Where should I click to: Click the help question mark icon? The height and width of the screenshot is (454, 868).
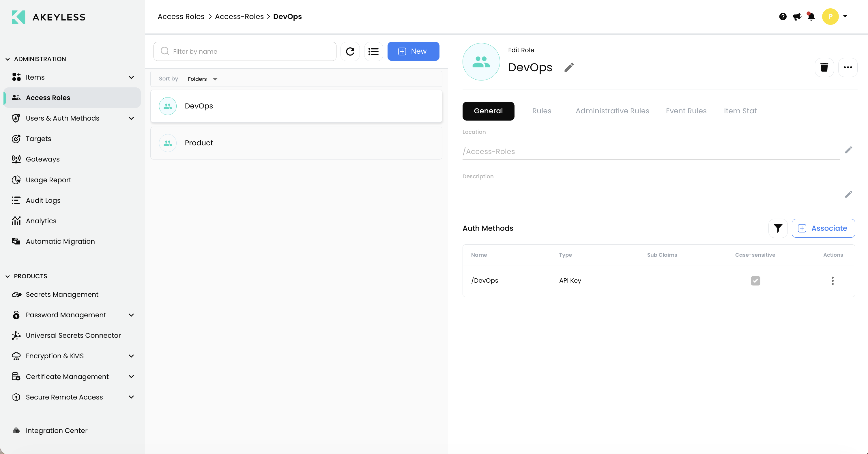pos(783,16)
